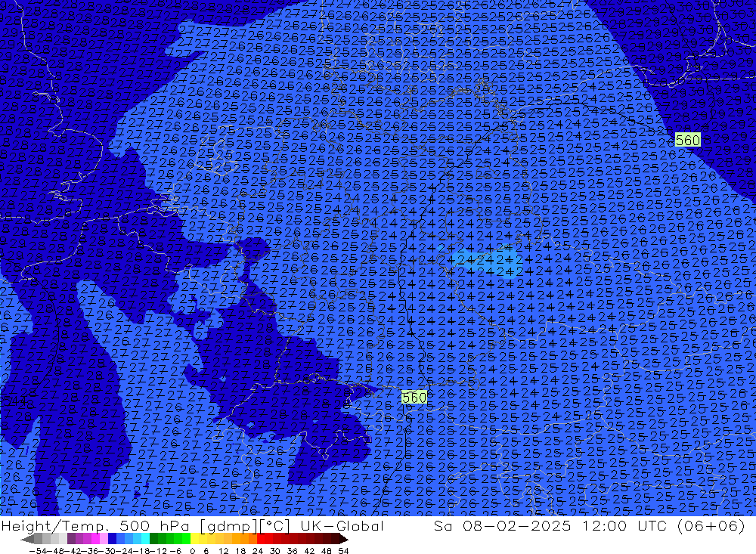756x554 pixels.
Task: Click the '(06+06)' forecast run text
Action: pyautogui.click(x=711, y=525)
